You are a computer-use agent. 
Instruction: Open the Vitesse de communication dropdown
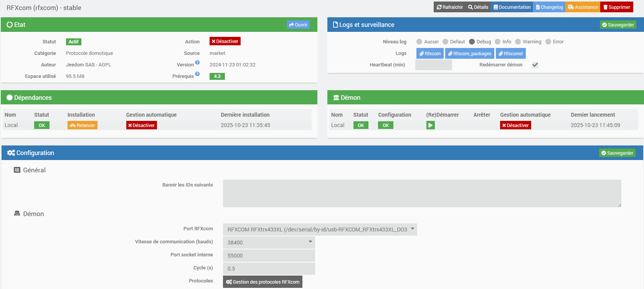[x=269, y=243]
